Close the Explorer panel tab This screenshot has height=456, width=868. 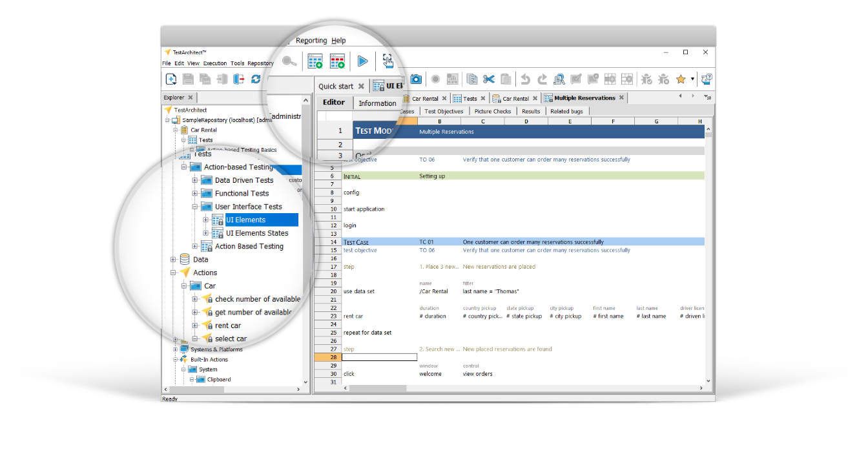click(x=191, y=98)
